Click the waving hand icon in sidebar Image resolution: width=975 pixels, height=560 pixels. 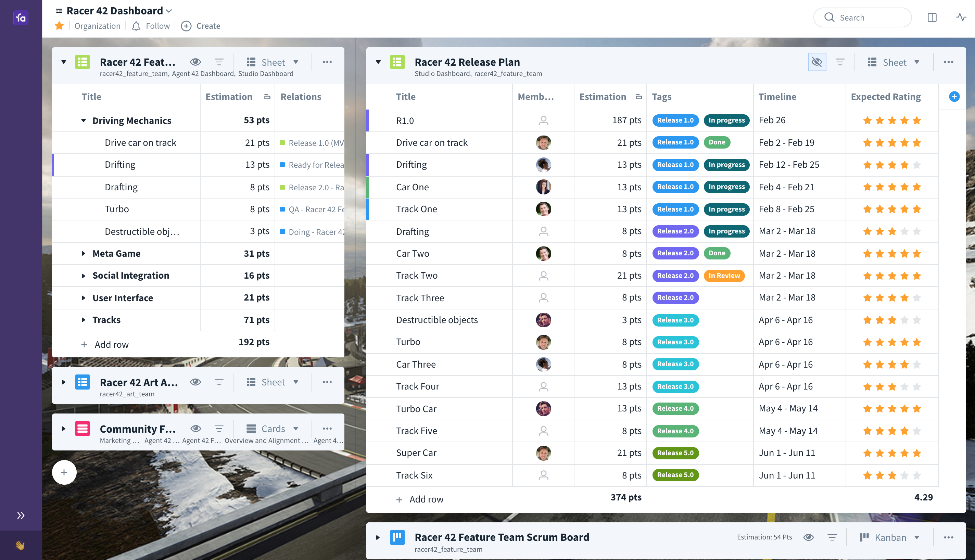[21, 545]
